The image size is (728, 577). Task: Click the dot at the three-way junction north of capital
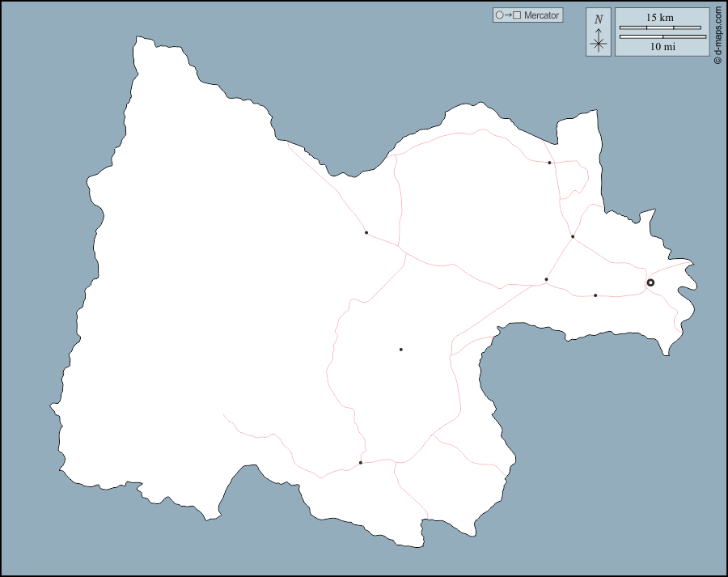(x=572, y=236)
